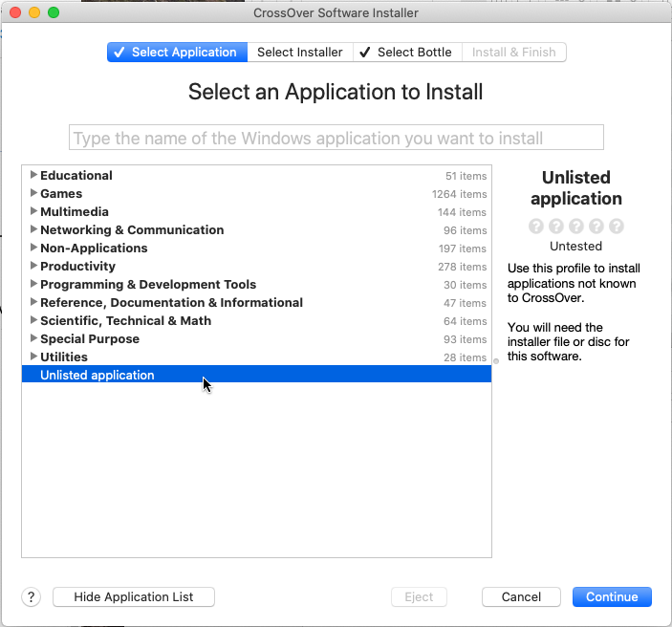Expand Programming & Development Tools triangle

point(33,284)
